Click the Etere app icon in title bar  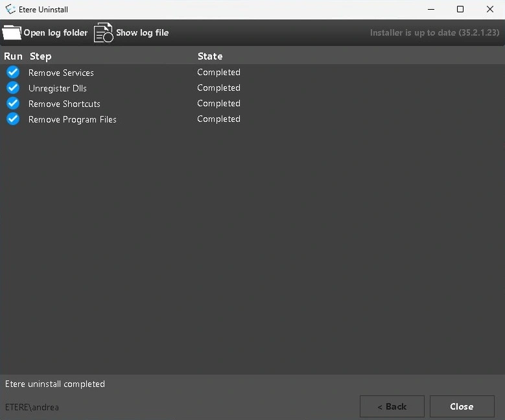[10, 10]
